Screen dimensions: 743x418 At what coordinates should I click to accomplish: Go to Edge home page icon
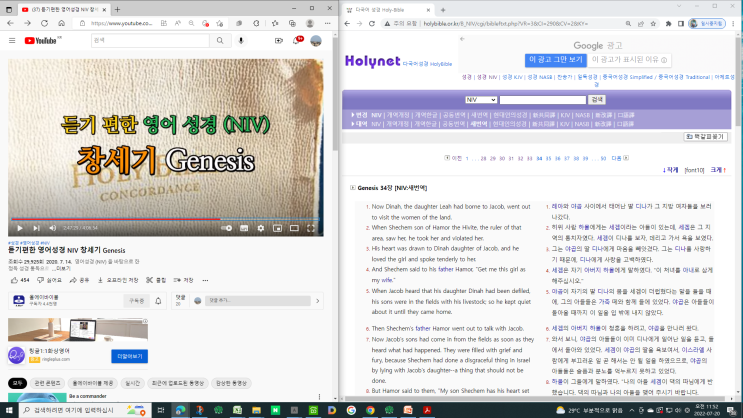pos(62,23)
